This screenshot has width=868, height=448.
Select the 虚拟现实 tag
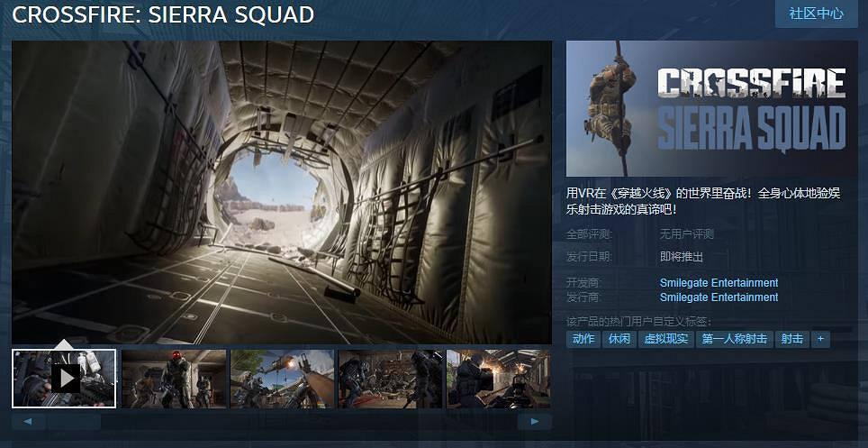[x=665, y=339]
